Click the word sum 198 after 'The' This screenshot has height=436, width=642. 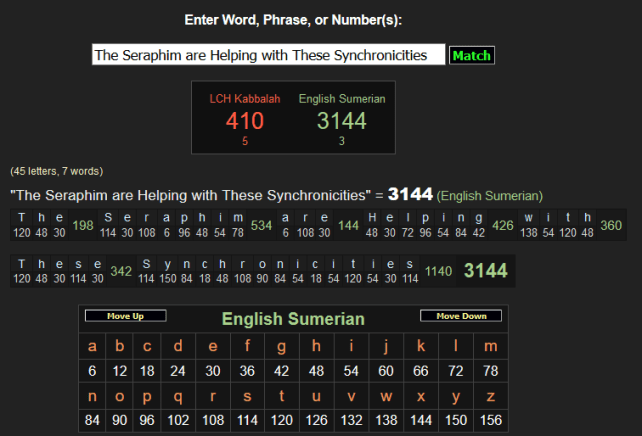[83, 226]
